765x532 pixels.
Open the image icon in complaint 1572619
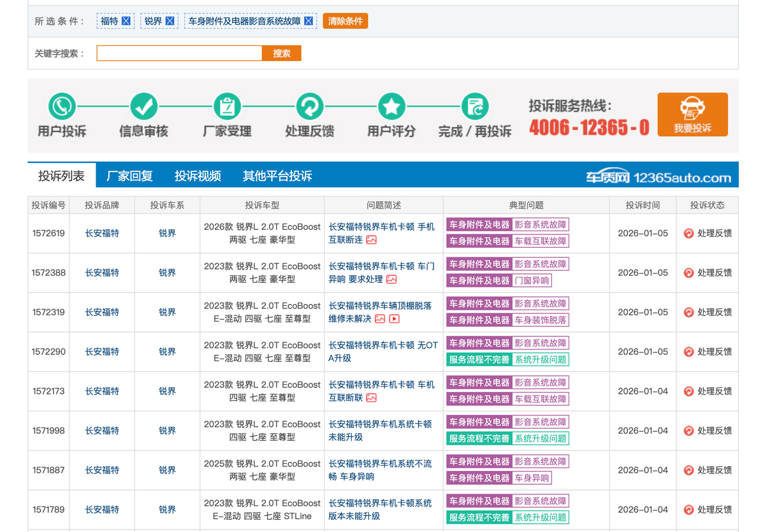tap(372, 240)
